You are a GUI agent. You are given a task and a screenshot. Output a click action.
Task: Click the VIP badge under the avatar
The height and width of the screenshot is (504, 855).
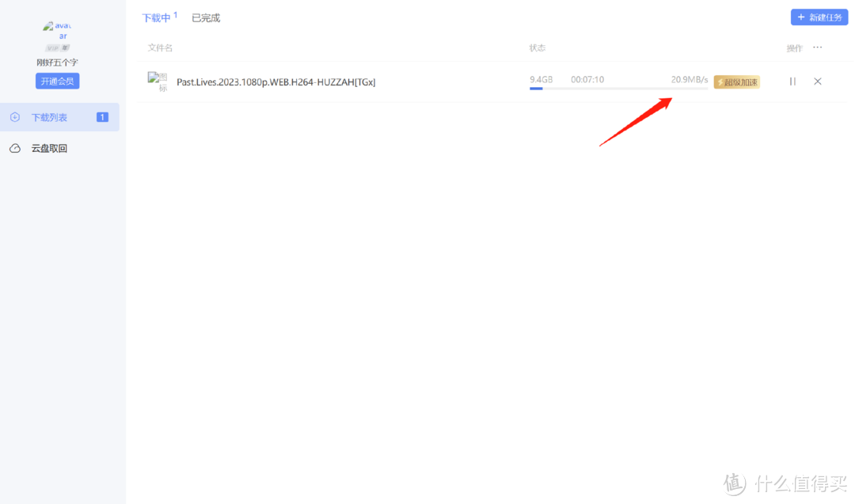[x=57, y=48]
